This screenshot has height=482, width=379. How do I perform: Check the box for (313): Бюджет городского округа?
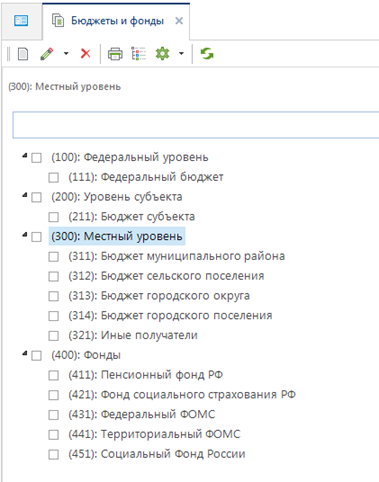tap(53, 296)
